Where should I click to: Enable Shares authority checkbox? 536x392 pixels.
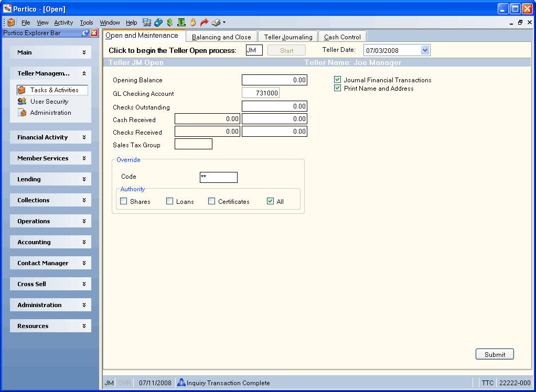(x=124, y=201)
